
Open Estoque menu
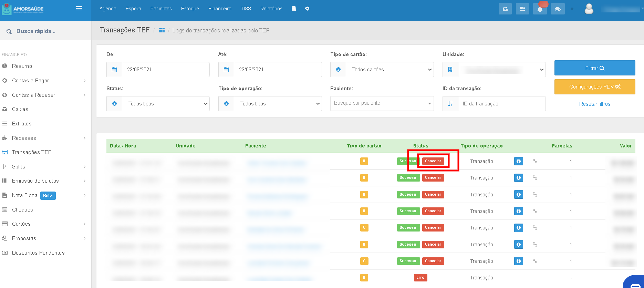tap(190, 9)
